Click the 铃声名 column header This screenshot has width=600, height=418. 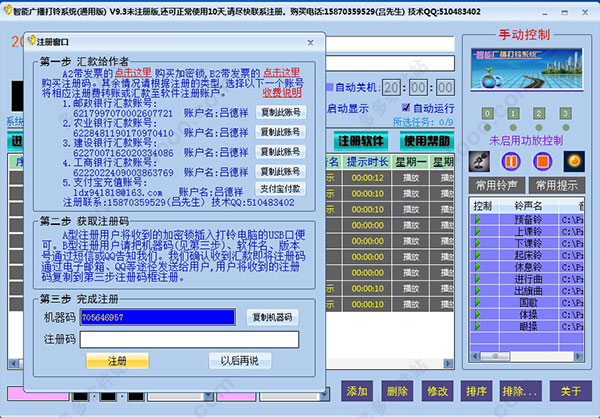tap(528, 206)
